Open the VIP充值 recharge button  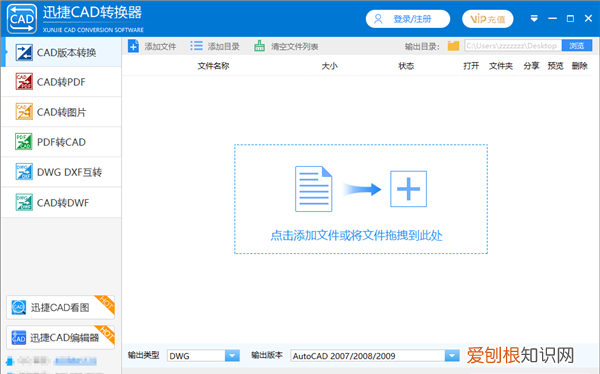point(488,19)
